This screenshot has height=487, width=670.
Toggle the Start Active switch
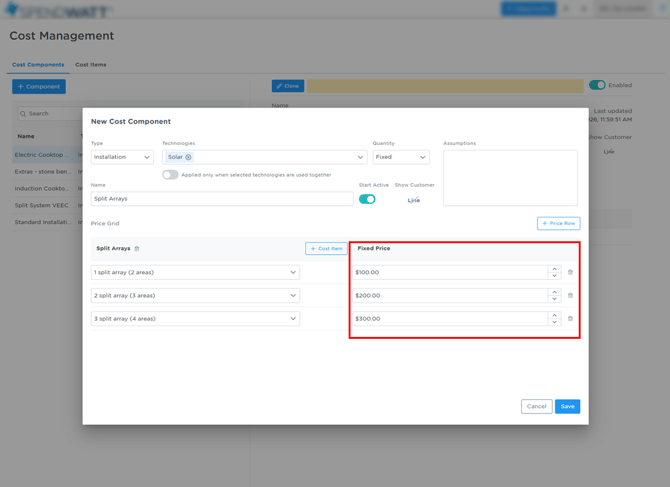(x=367, y=199)
